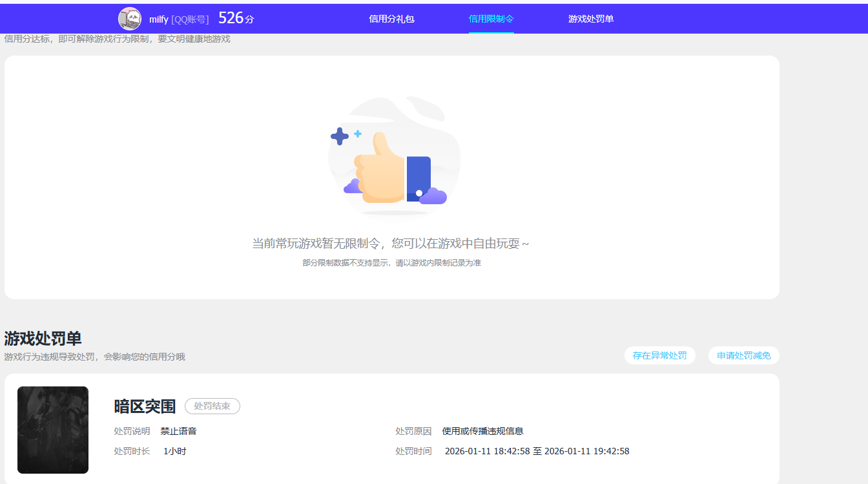Click the 526分 credit score
868x484 pixels.
tap(236, 18)
